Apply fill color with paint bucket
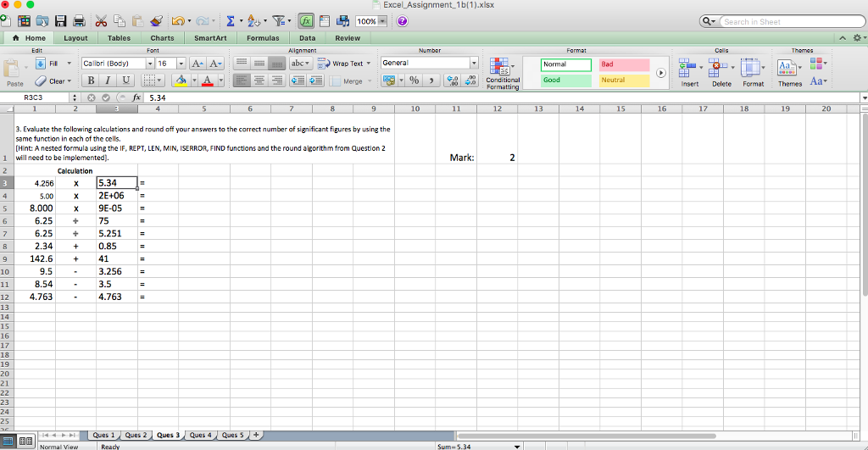 [181, 81]
